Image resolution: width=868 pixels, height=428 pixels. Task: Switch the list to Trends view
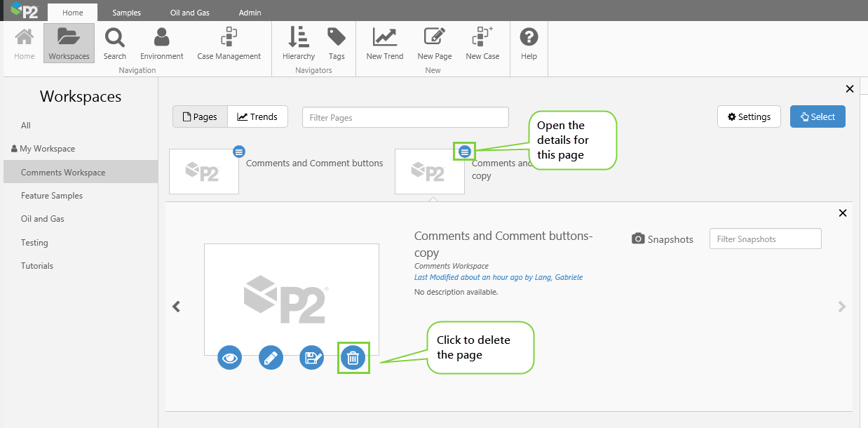257,117
